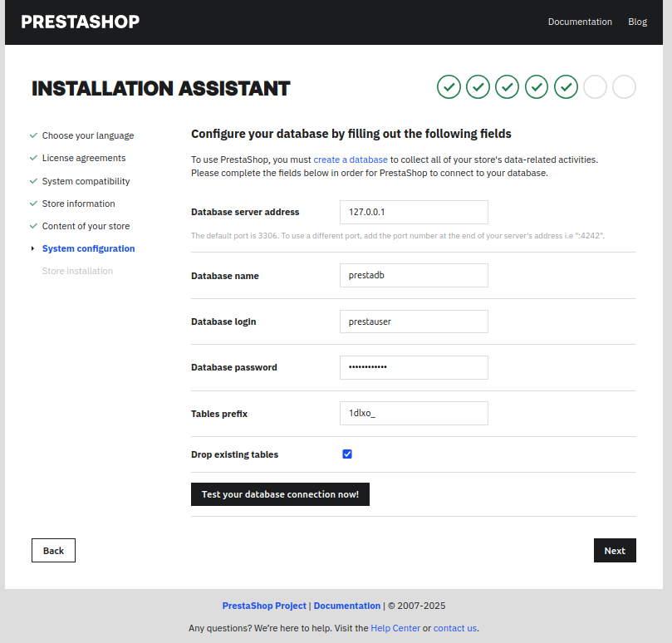The image size is (672, 643).
Task: Visit the Help Center footer link
Action: click(395, 628)
